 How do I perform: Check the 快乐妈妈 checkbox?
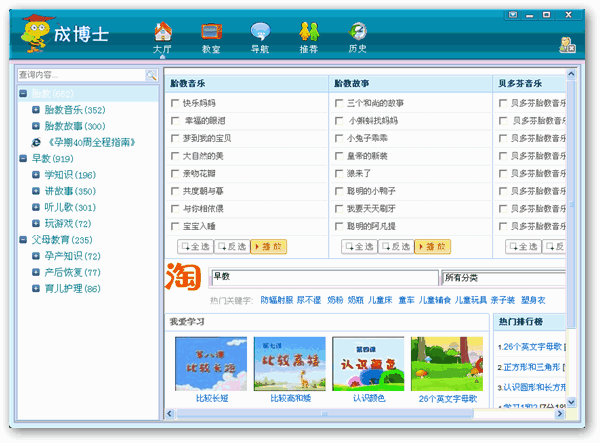[175, 103]
